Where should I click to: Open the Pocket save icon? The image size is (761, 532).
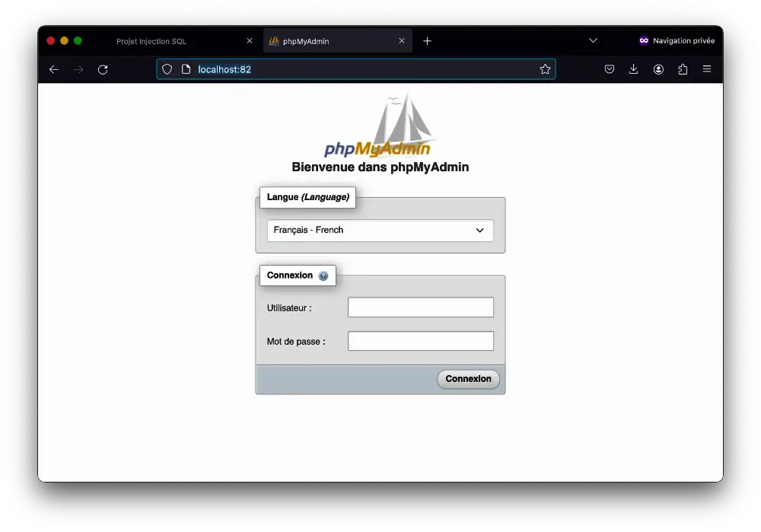pos(610,69)
